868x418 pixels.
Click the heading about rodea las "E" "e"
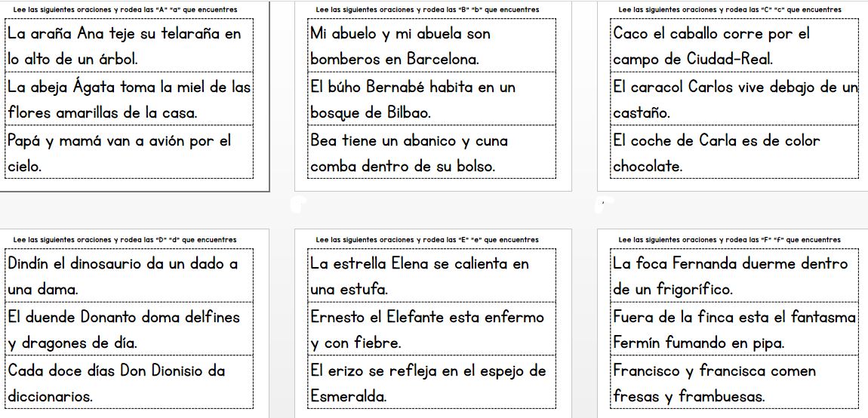pyautogui.click(x=426, y=240)
